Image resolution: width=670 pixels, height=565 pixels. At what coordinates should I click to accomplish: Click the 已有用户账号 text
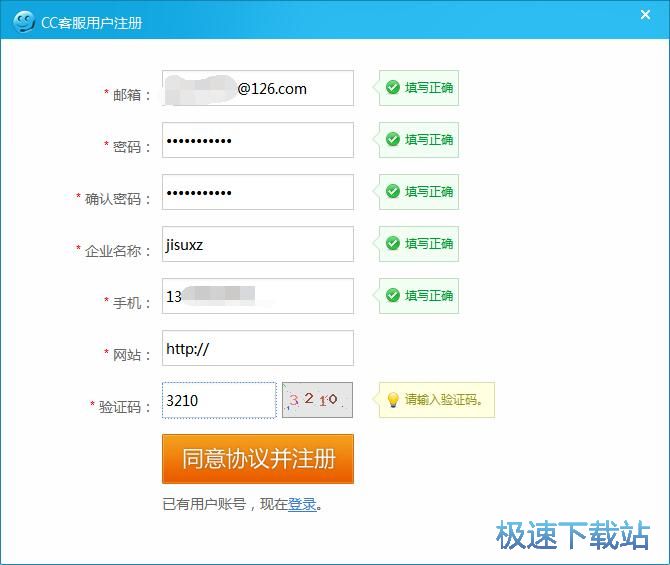tap(204, 504)
